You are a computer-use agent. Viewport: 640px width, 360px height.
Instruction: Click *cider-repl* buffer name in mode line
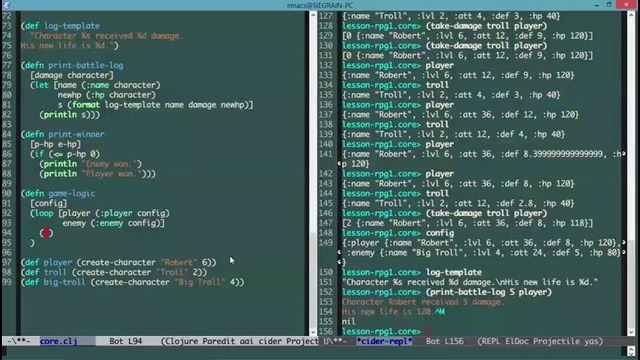point(384,341)
